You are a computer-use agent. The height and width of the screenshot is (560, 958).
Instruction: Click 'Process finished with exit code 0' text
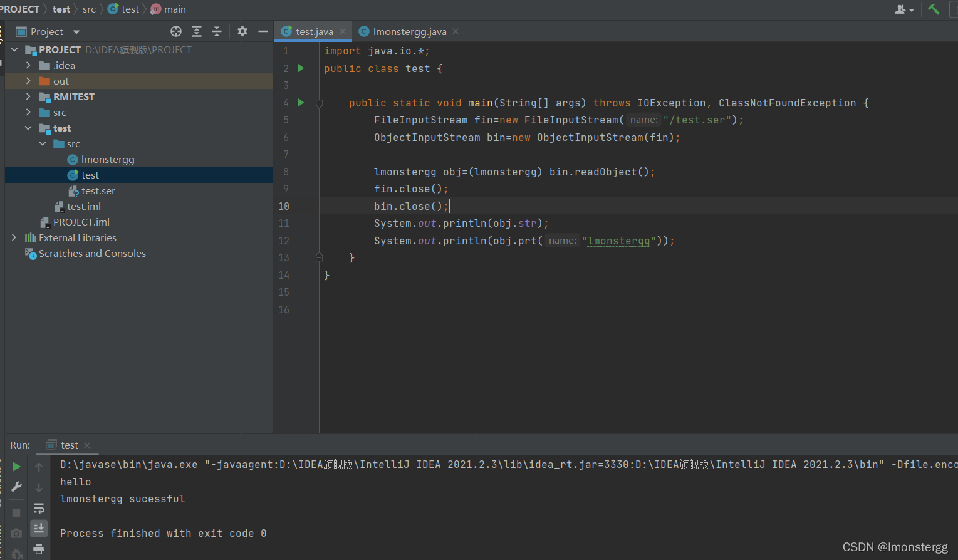tap(164, 533)
